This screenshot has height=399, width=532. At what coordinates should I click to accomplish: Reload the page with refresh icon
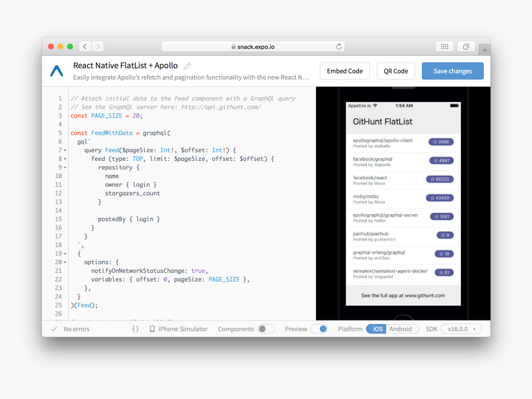[x=338, y=46]
